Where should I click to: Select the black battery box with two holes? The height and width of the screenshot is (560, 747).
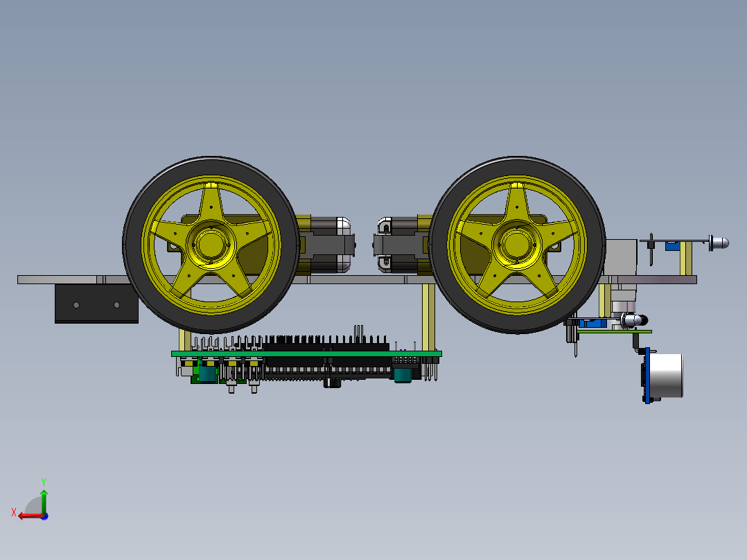[x=96, y=304]
